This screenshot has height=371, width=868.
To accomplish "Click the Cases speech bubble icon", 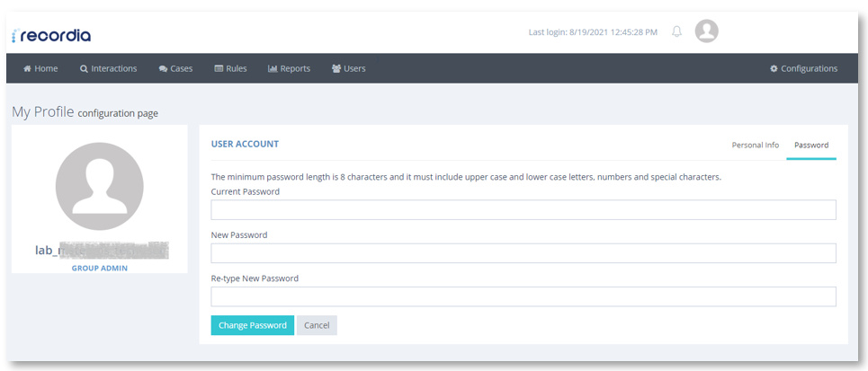I will (x=163, y=69).
